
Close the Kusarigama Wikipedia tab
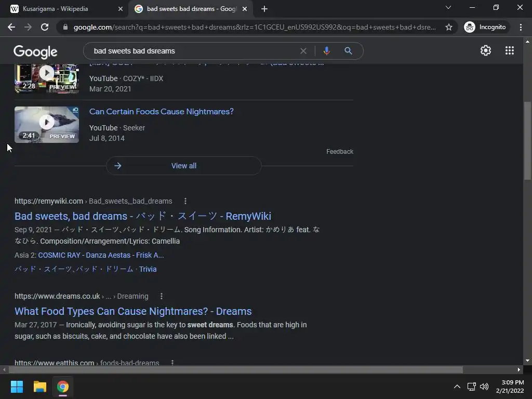(121, 9)
